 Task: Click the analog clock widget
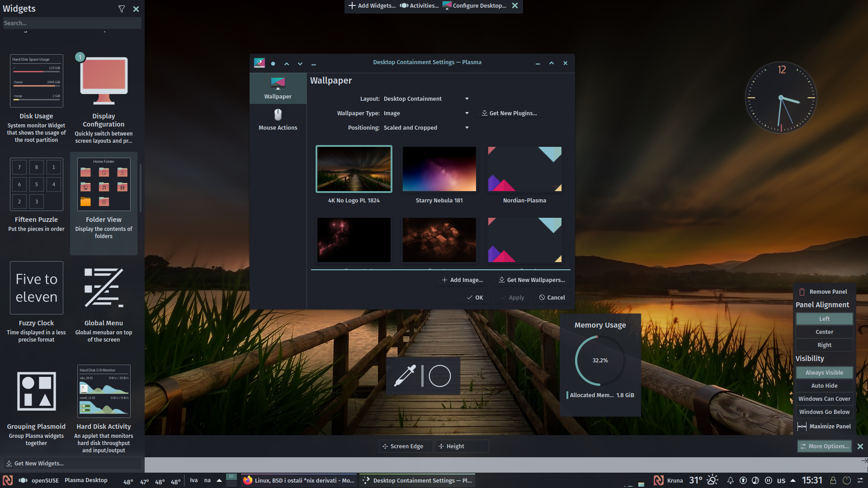click(781, 98)
